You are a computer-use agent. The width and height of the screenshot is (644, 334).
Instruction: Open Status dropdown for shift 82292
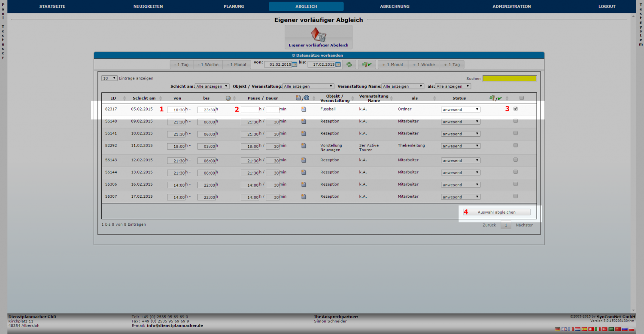pos(461,146)
